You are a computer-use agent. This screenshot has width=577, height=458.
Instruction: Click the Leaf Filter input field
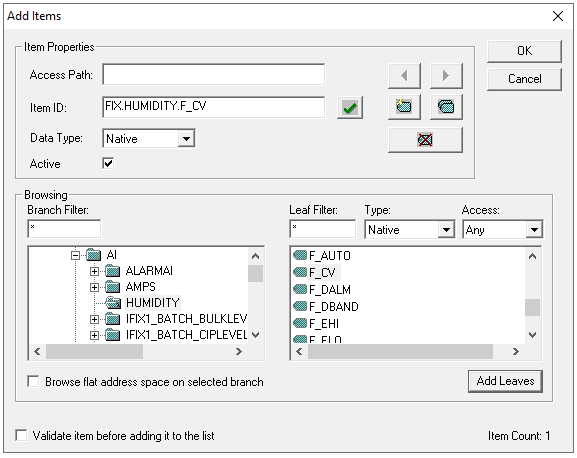323,229
